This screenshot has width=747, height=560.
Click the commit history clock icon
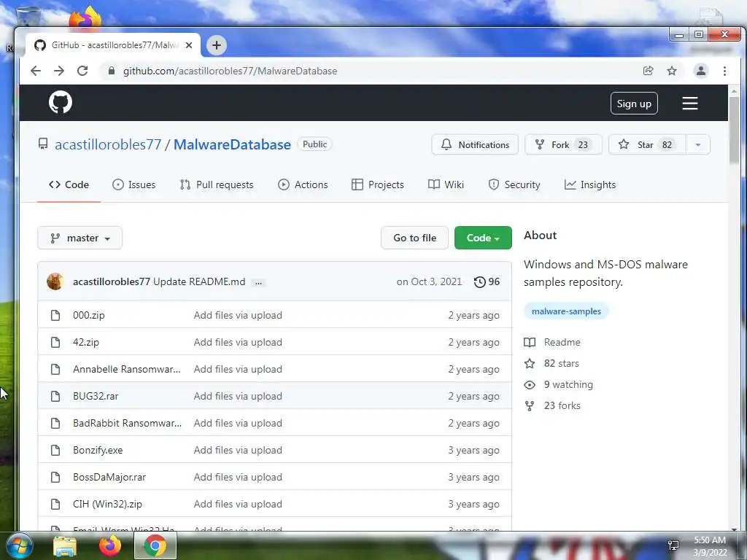tap(480, 282)
